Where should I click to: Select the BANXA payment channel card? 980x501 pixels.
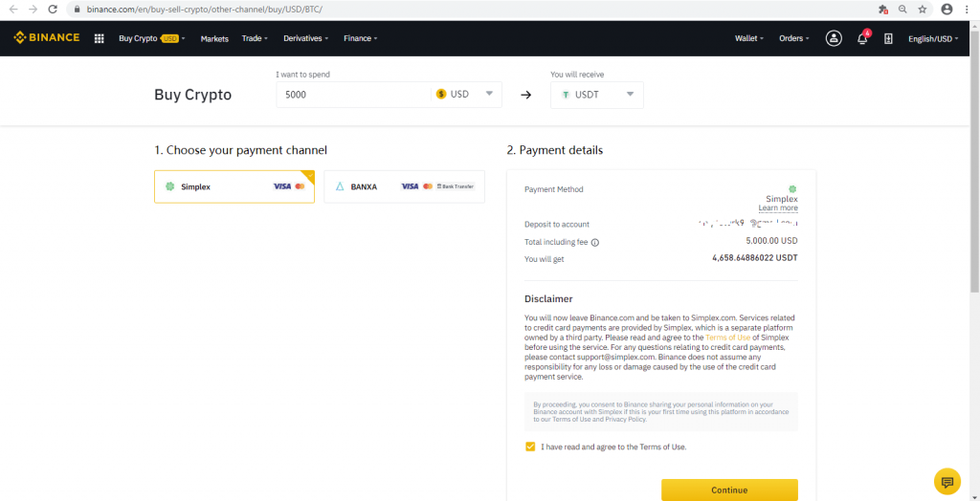click(x=405, y=186)
